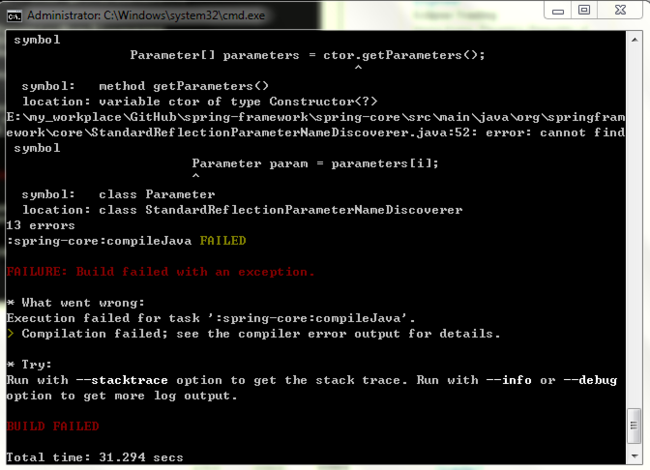Click the scrollbar down arrow
The height and width of the screenshot is (470, 650).
pyautogui.click(x=635, y=456)
